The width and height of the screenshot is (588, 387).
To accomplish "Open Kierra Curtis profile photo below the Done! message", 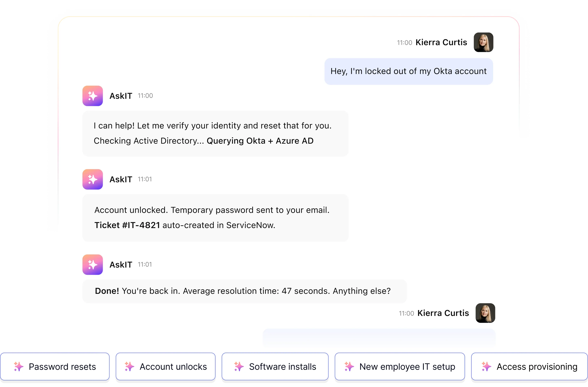I will [485, 313].
